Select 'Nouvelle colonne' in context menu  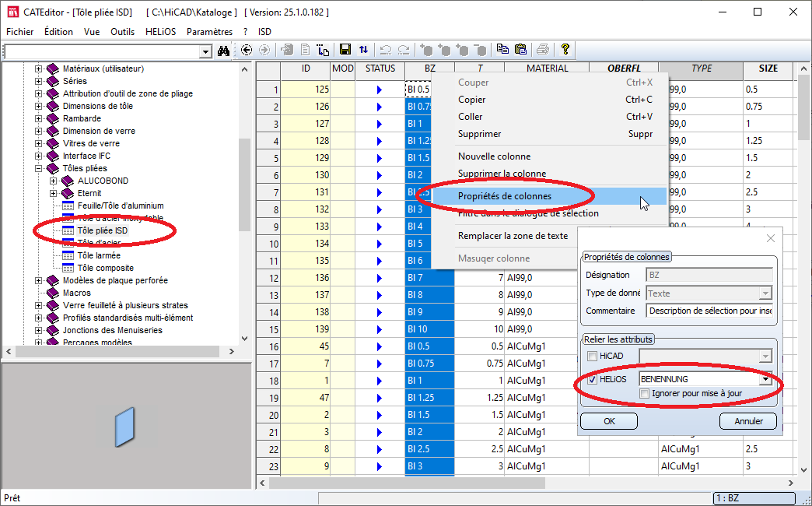coord(494,156)
